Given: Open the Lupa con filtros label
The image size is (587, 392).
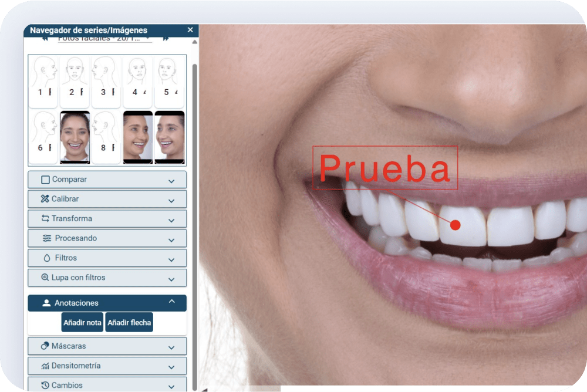Looking at the screenshot, I should 78,278.
